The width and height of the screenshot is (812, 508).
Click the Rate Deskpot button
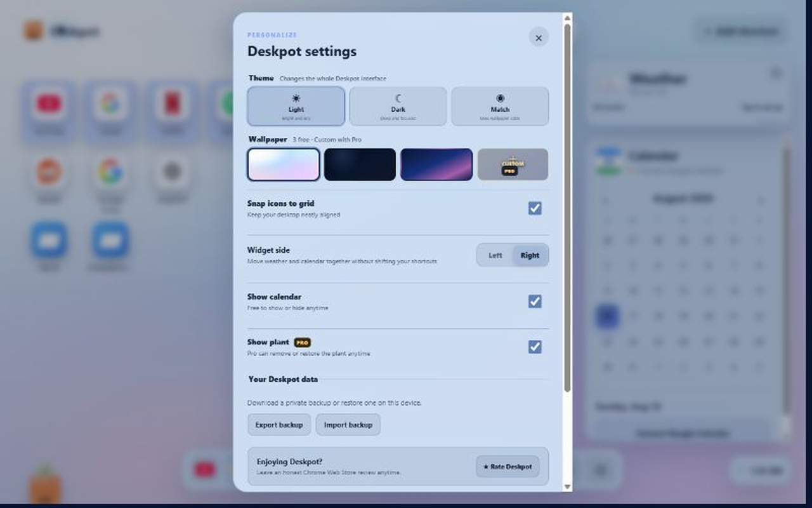[507, 467]
